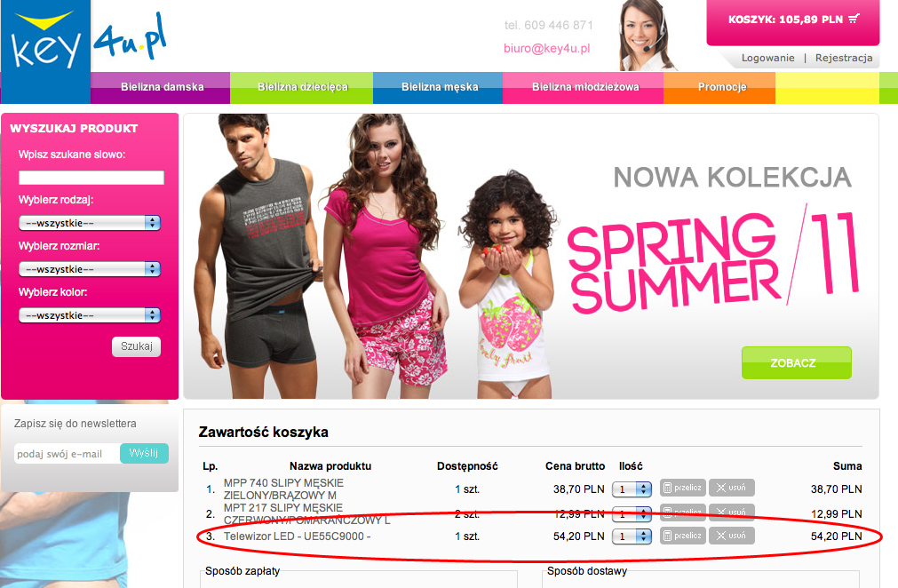Screen dimensions: 898x588
Task: Recalculate quantity for MPP 740 slipy
Action: 683,488
